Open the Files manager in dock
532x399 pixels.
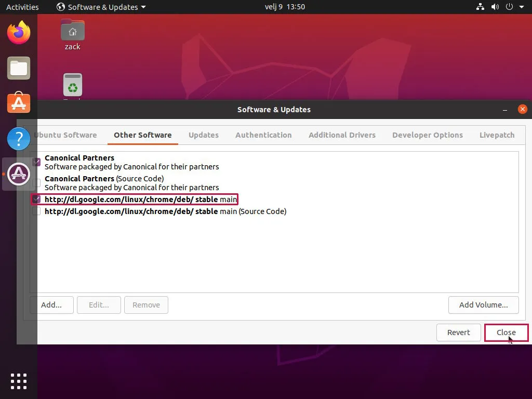coord(19,68)
